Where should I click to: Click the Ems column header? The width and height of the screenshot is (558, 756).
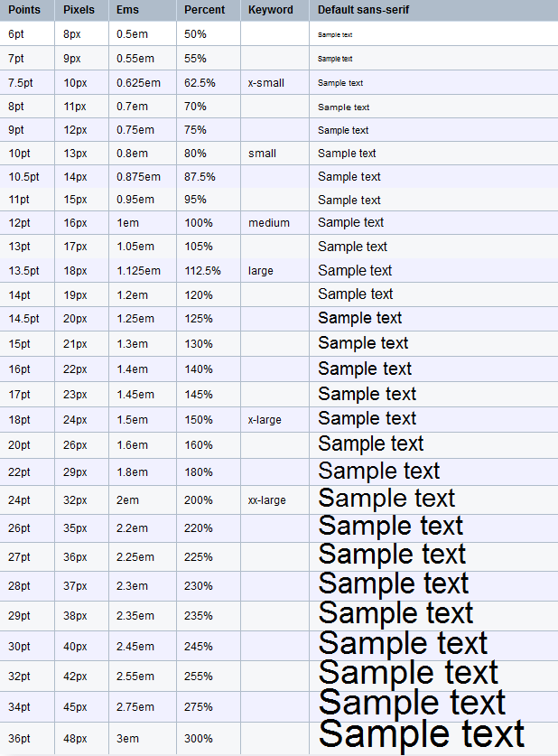127,10
